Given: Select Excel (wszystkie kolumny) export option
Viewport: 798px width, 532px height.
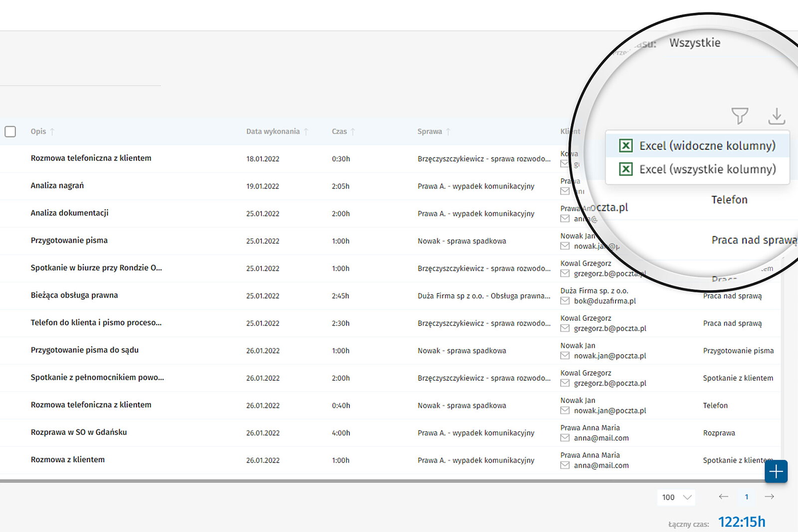Looking at the screenshot, I should tap(707, 170).
